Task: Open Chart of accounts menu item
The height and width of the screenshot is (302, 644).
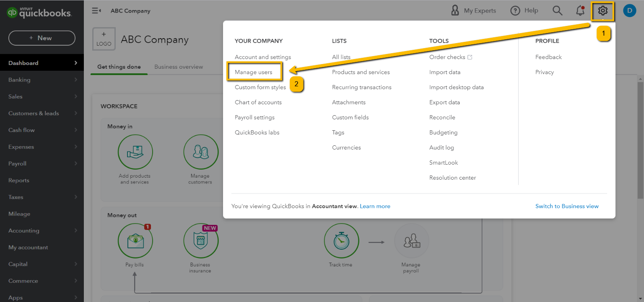Action: coord(258,102)
